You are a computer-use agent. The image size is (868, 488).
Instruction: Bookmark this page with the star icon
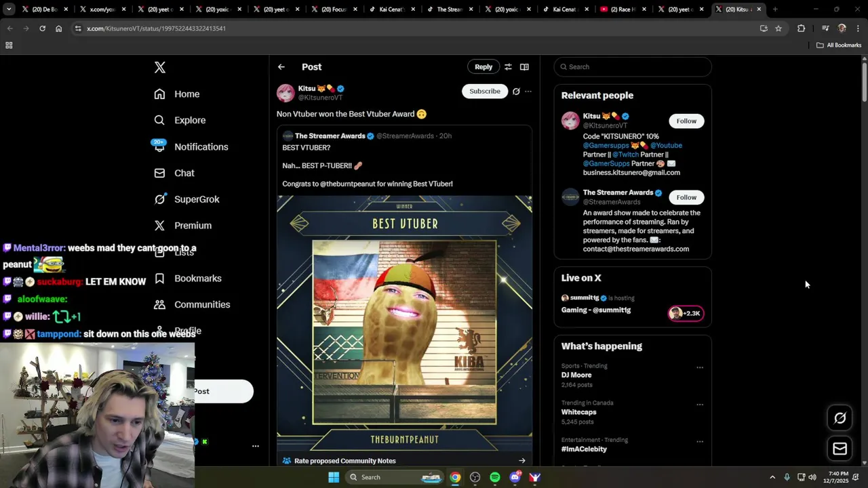pyautogui.click(x=778, y=28)
